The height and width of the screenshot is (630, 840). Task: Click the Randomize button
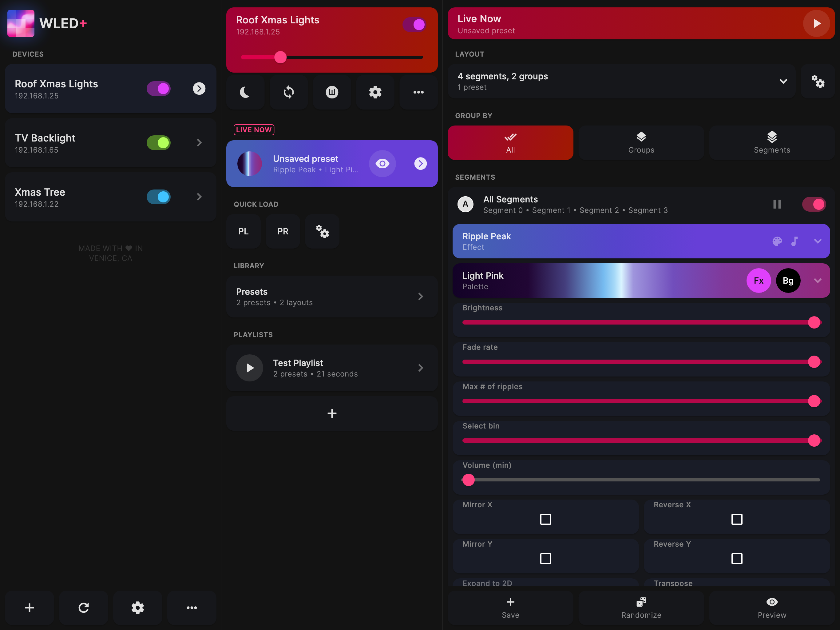pos(641,608)
